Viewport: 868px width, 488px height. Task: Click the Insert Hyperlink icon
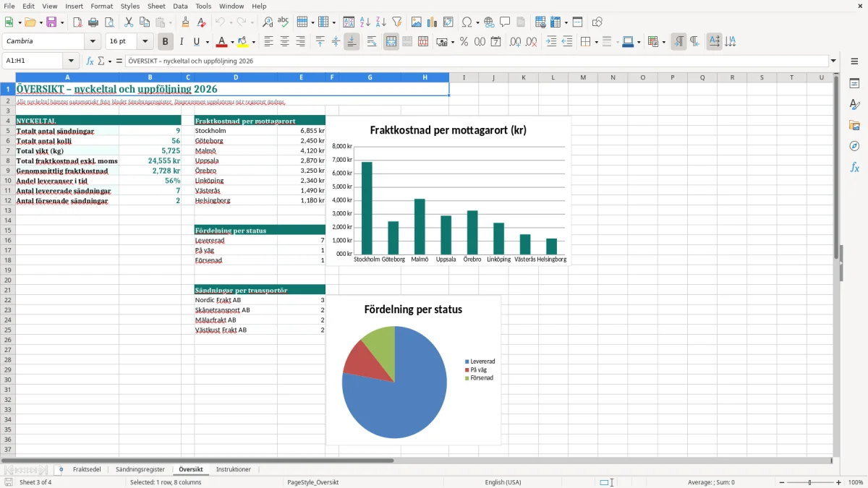489,22
